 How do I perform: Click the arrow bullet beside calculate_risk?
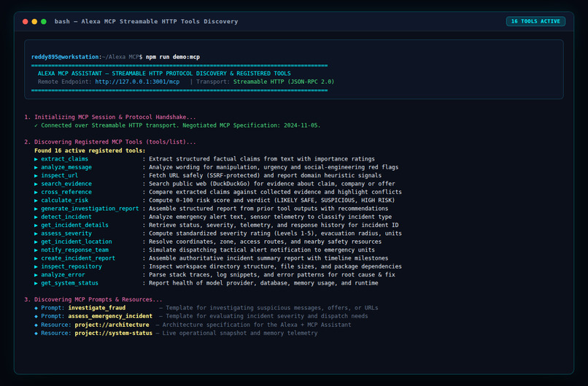(x=36, y=201)
